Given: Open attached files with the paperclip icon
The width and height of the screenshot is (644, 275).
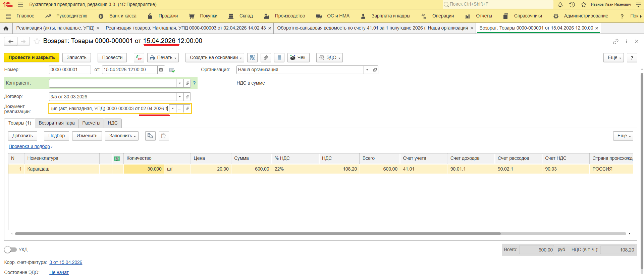Looking at the screenshot, I should click(266, 58).
